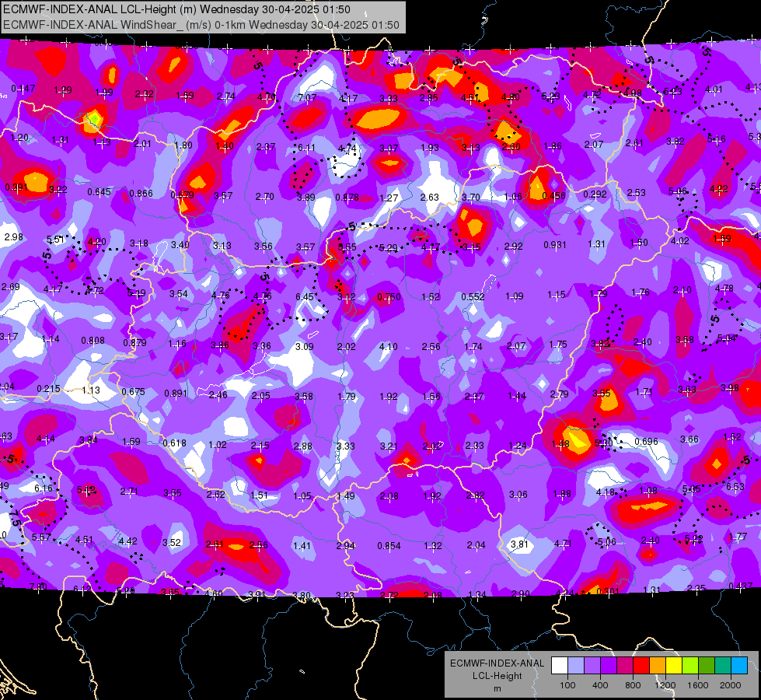This screenshot has height=700, width=761.
Task: Click the wind shear value 0.391
Action: 16,187
